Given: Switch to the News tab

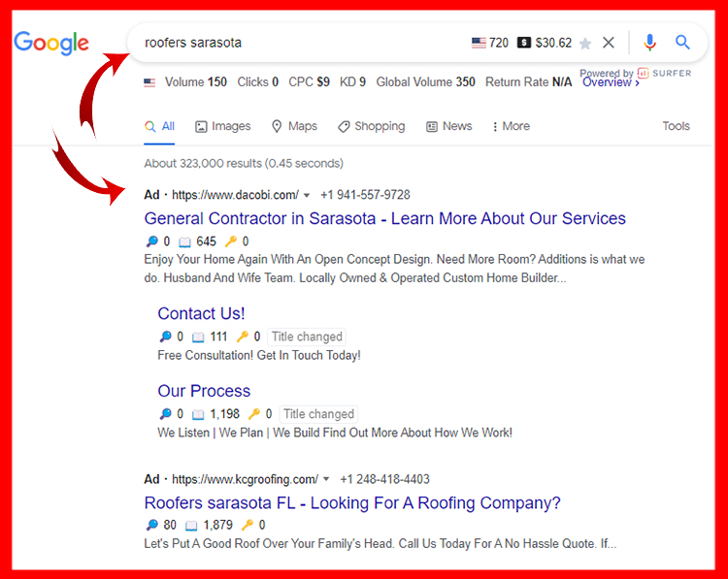Looking at the screenshot, I should 449,126.
